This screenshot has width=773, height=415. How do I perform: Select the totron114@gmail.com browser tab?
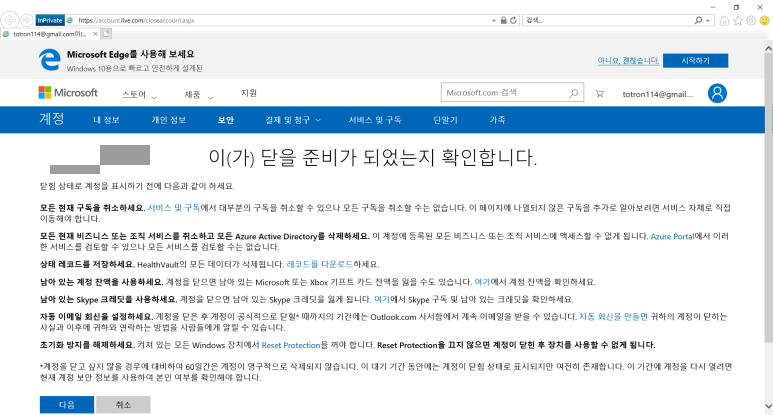pyautogui.click(x=49, y=34)
